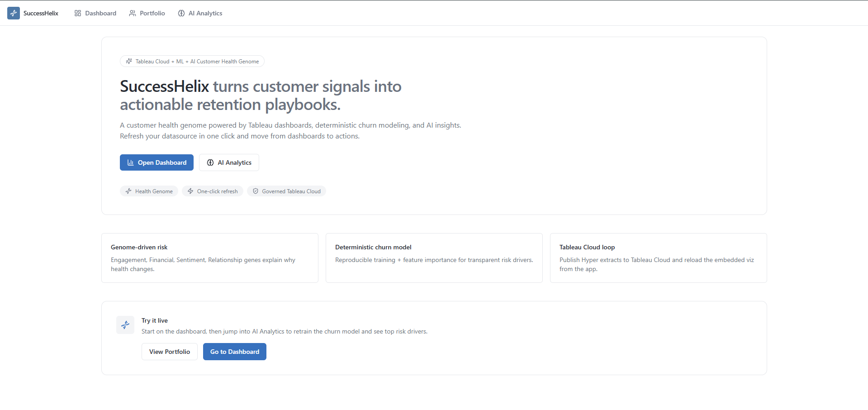Click the helix icon in the Health Genome chip
The height and width of the screenshot is (410, 868).
point(128,191)
